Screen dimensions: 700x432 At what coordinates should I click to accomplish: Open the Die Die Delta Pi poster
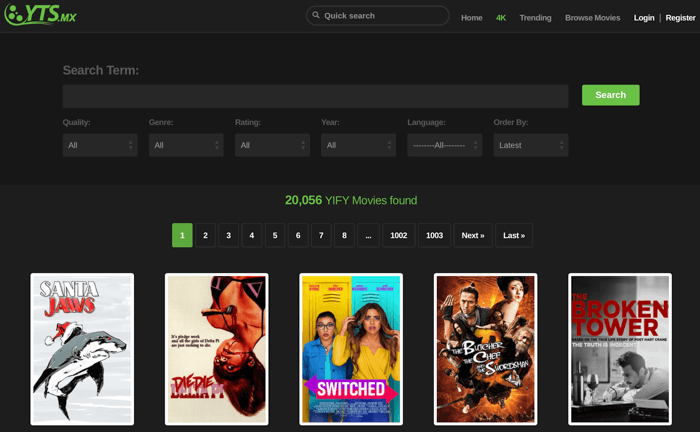click(217, 349)
